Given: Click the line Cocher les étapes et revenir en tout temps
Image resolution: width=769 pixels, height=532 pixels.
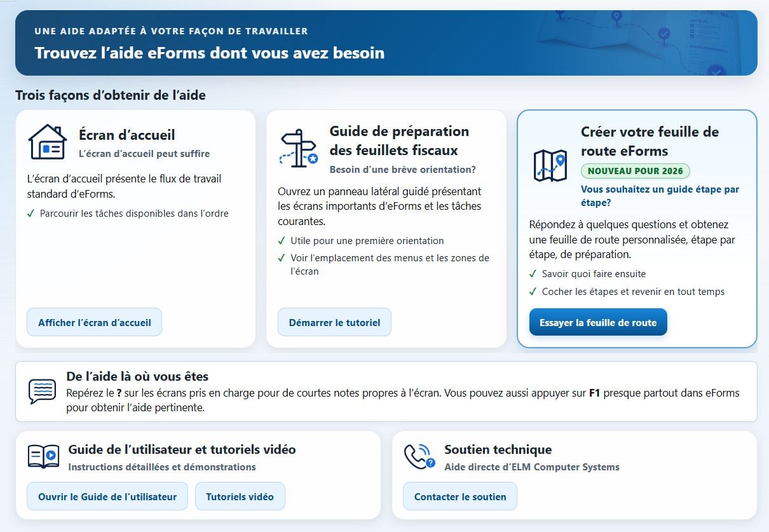Looking at the screenshot, I should 634,292.
